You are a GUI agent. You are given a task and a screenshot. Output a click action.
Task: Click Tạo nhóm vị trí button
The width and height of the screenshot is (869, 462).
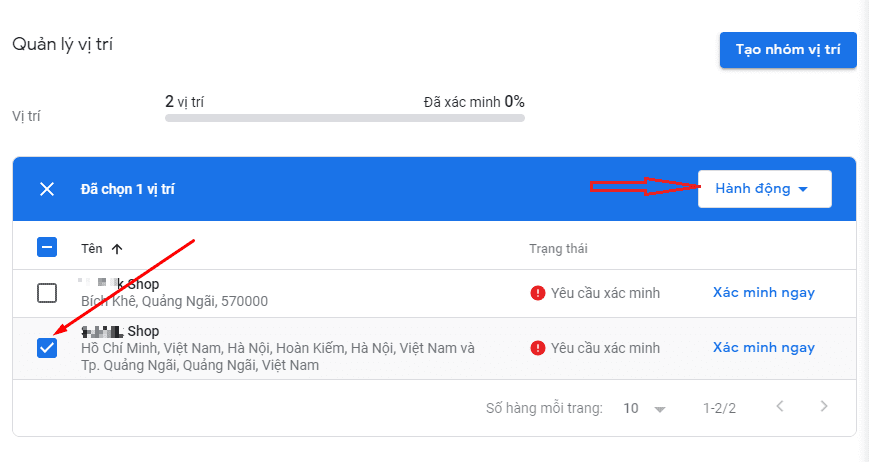787,49
